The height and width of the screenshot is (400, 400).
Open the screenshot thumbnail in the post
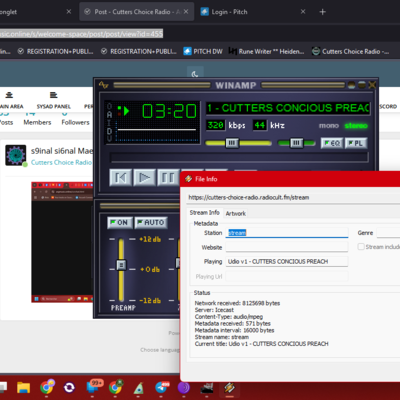coord(62,242)
